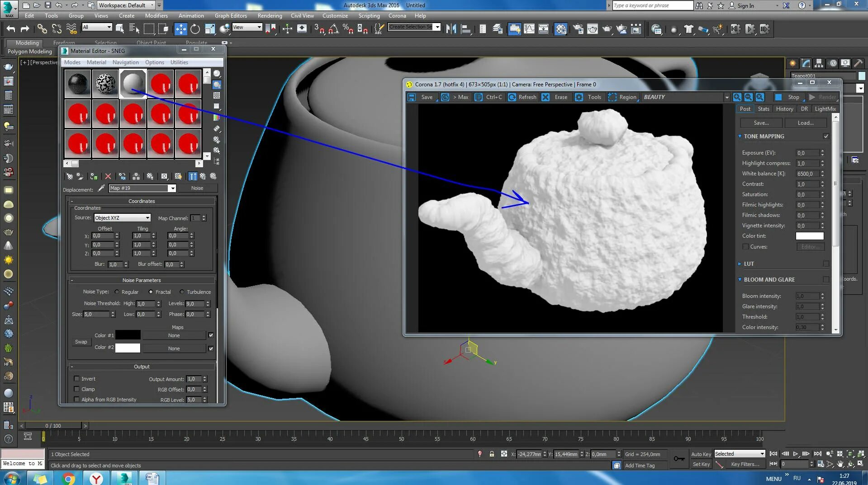Image resolution: width=868 pixels, height=485 pixels.
Task: Click the Play Animation button
Action: 796,454
